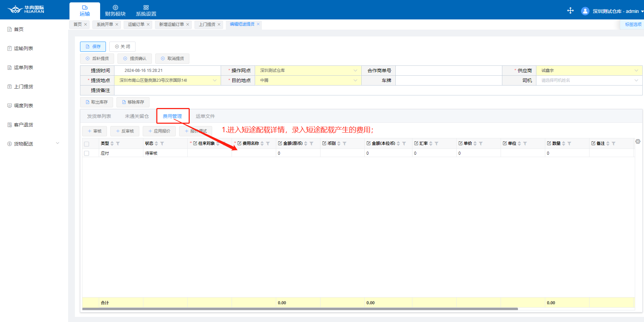Click the horizontal scrollbar under the table
This screenshot has width=644, height=322.
300,309
